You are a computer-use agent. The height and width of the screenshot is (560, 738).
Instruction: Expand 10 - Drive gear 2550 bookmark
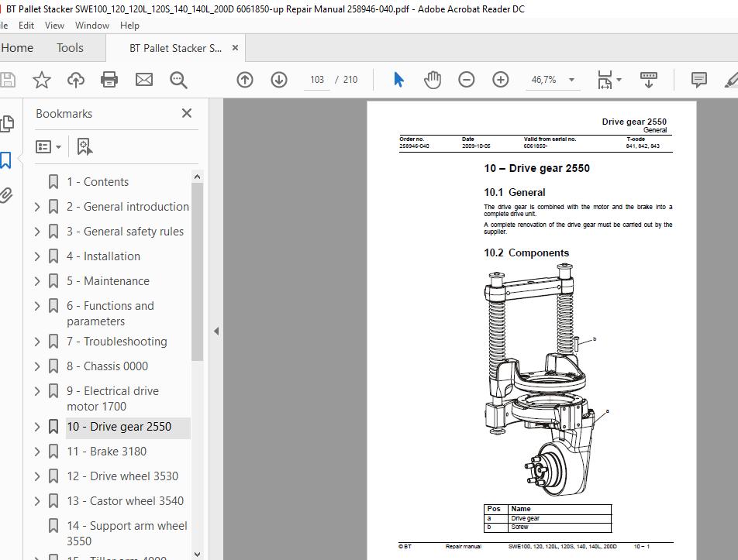pyautogui.click(x=37, y=427)
